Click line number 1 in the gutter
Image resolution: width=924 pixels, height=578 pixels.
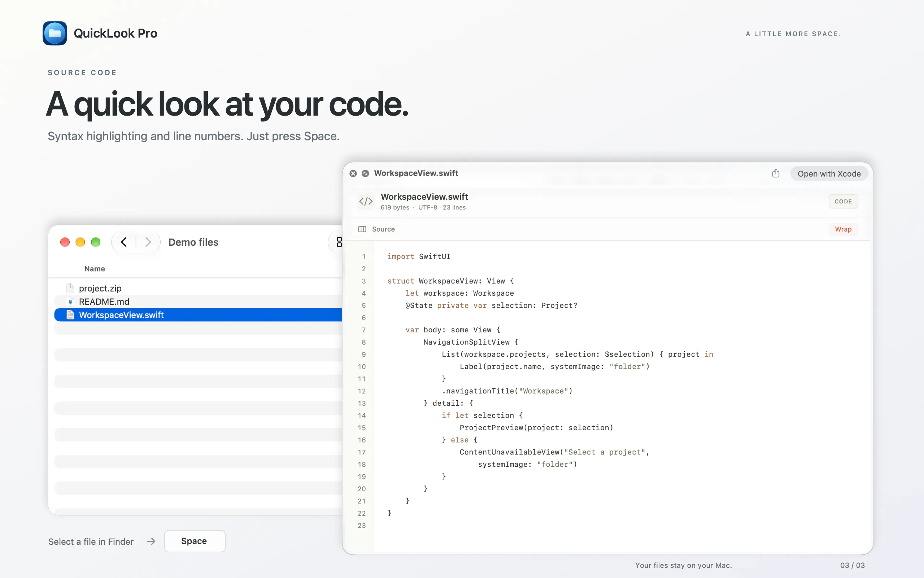click(x=363, y=256)
